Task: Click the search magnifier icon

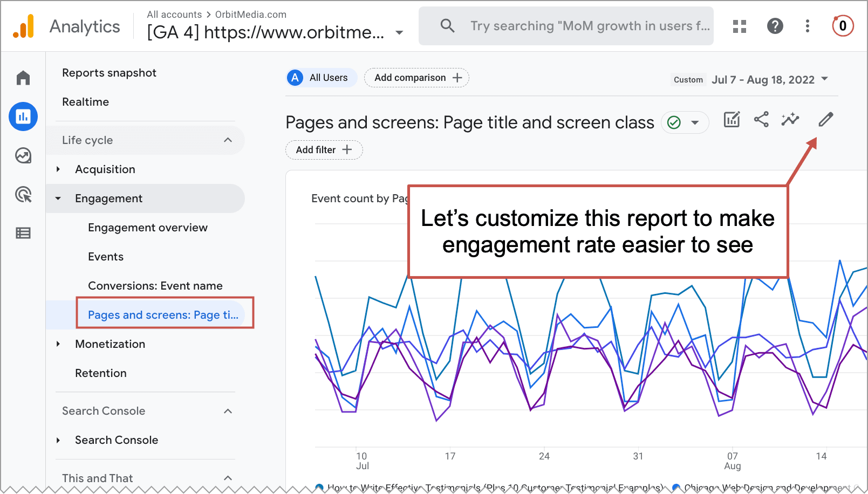Action: coord(447,25)
